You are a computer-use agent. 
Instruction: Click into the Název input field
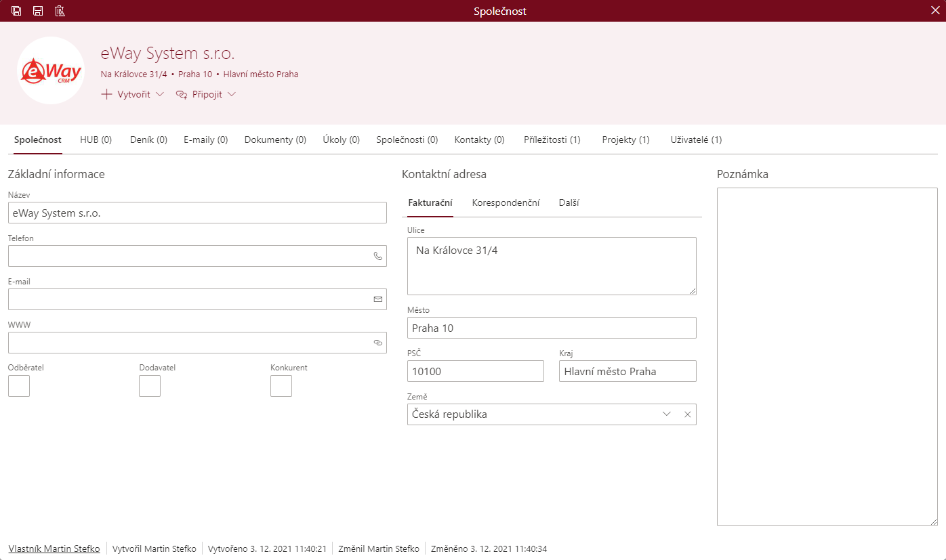point(197,213)
